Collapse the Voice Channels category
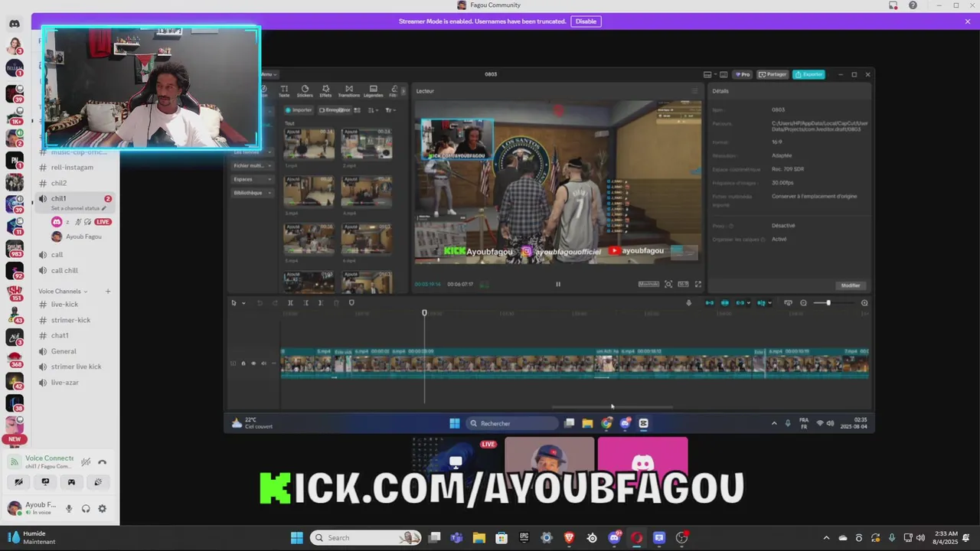This screenshot has height=551, width=980. pyautogui.click(x=63, y=292)
